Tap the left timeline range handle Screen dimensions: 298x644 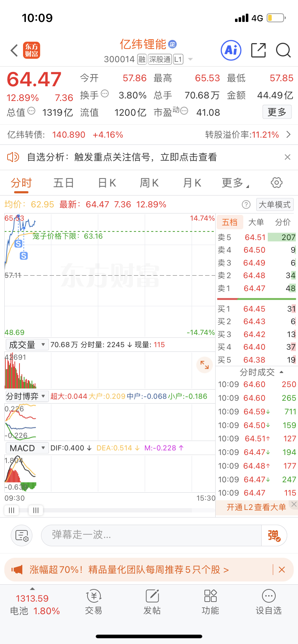(x=12, y=510)
